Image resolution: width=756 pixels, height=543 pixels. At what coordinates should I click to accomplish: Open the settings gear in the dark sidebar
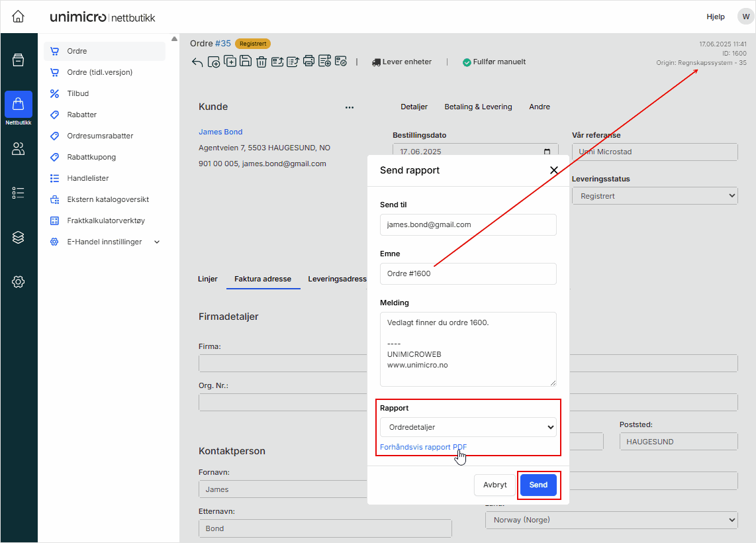pos(19,281)
